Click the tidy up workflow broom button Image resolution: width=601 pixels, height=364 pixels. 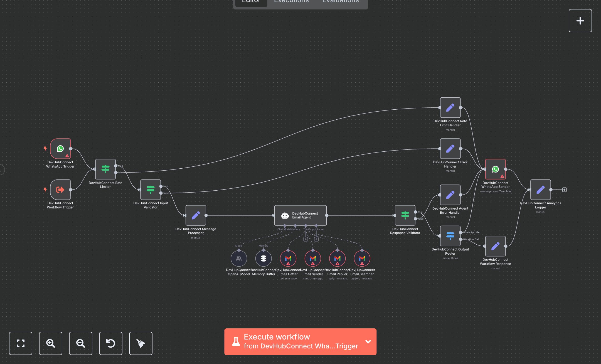(x=141, y=343)
